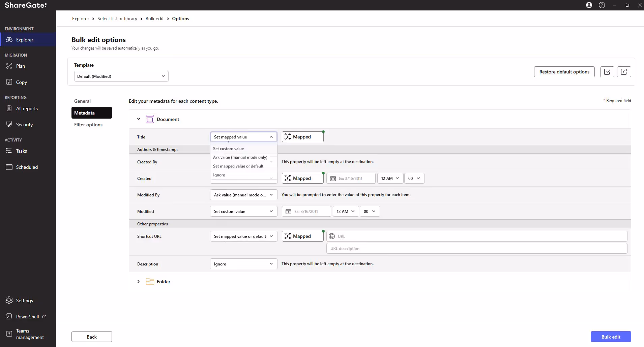Open Created minutes dropdown
Image resolution: width=644 pixels, height=347 pixels.
[414, 178]
